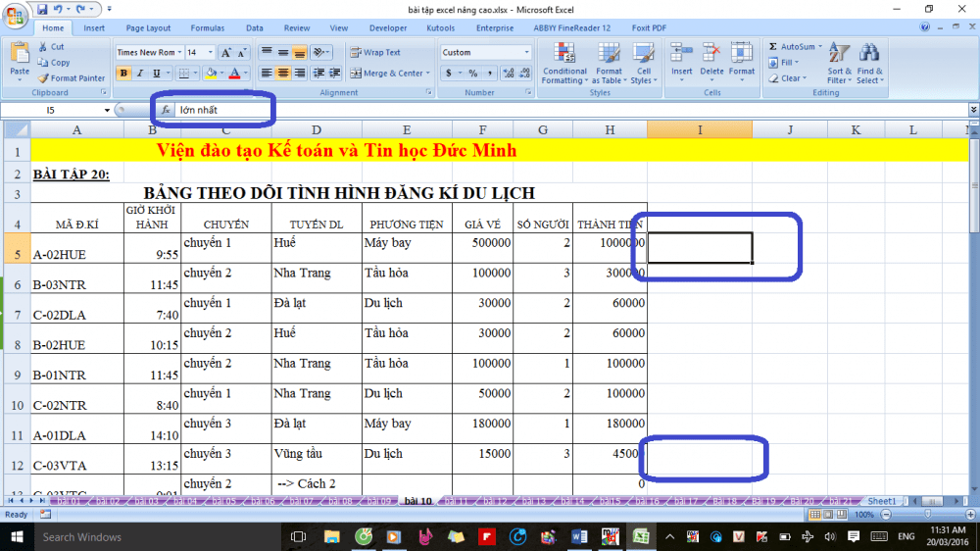
Task: Click the Insert cells icon
Action: [x=681, y=54]
